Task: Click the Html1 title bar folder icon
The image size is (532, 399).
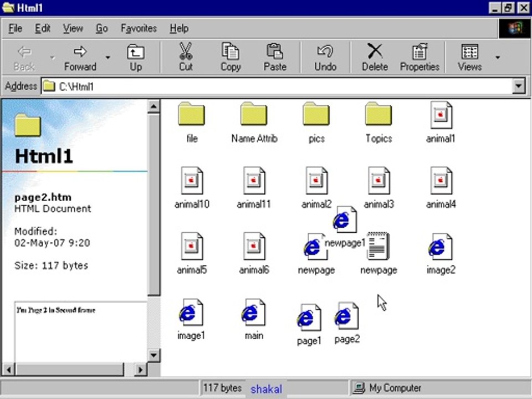Action: 8,7
